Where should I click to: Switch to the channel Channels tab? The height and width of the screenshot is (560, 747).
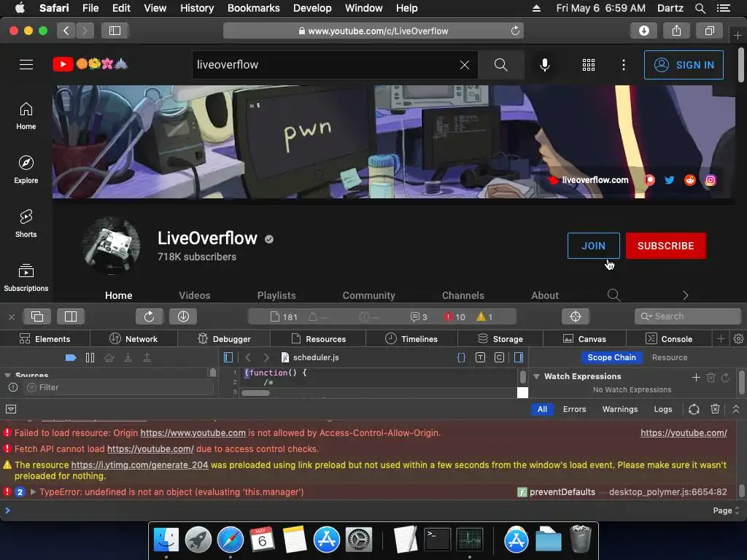tap(463, 295)
